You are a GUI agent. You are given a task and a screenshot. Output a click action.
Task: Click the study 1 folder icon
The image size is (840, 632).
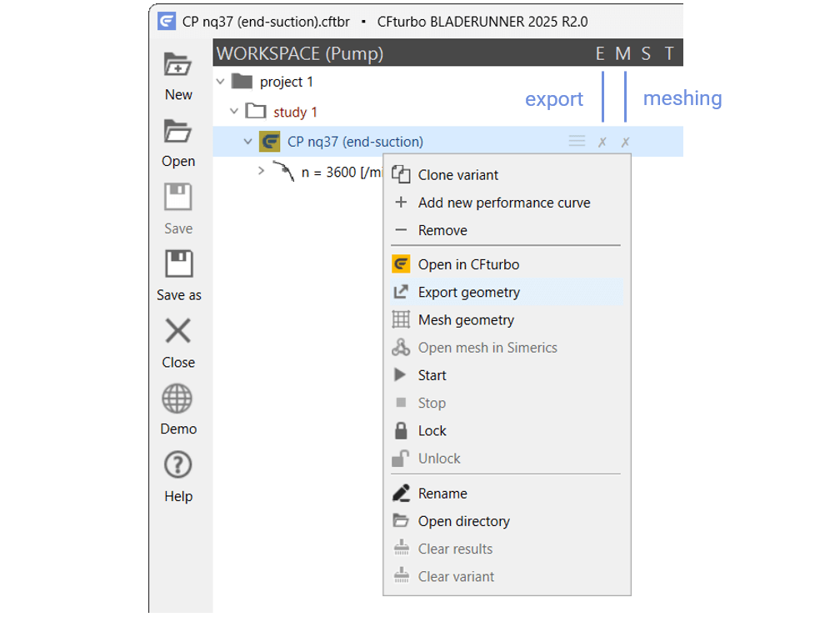pyautogui.click(x=256, y=111)
